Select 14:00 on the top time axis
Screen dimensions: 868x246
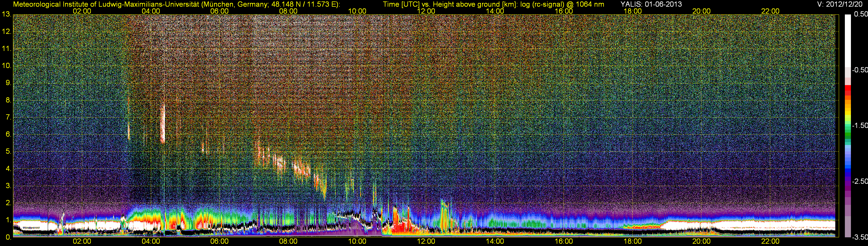[495, 11]
